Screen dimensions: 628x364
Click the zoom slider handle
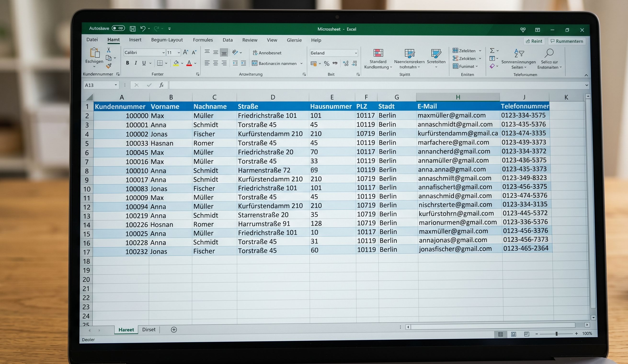(556, 334)
